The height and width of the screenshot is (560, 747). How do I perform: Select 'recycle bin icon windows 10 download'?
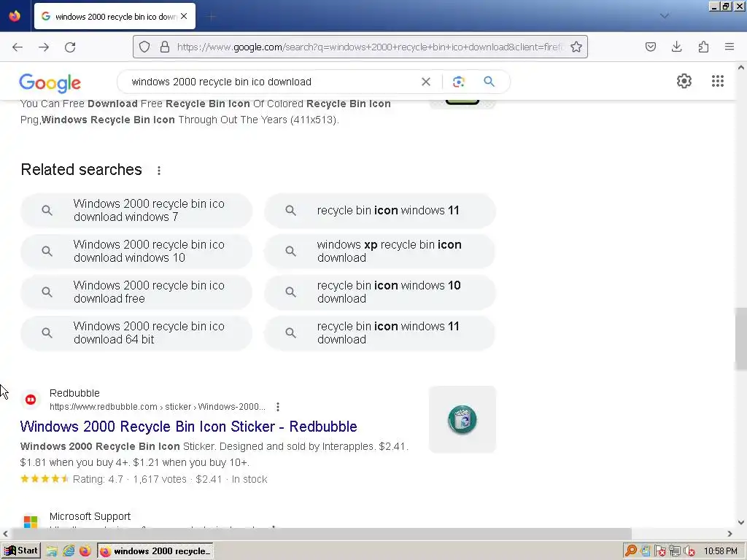coord(380,292)
